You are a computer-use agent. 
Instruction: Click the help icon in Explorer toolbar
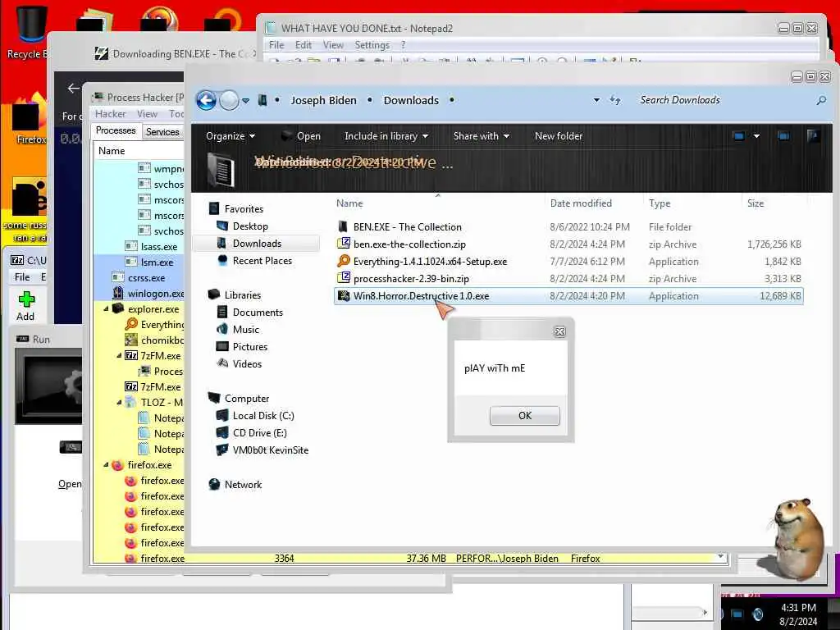(813, 136)
